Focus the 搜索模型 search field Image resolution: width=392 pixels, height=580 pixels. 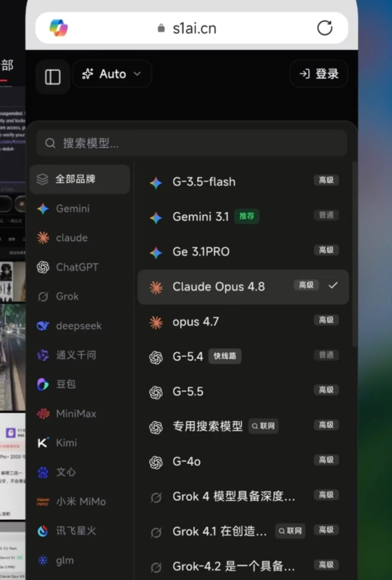point(191,143)
